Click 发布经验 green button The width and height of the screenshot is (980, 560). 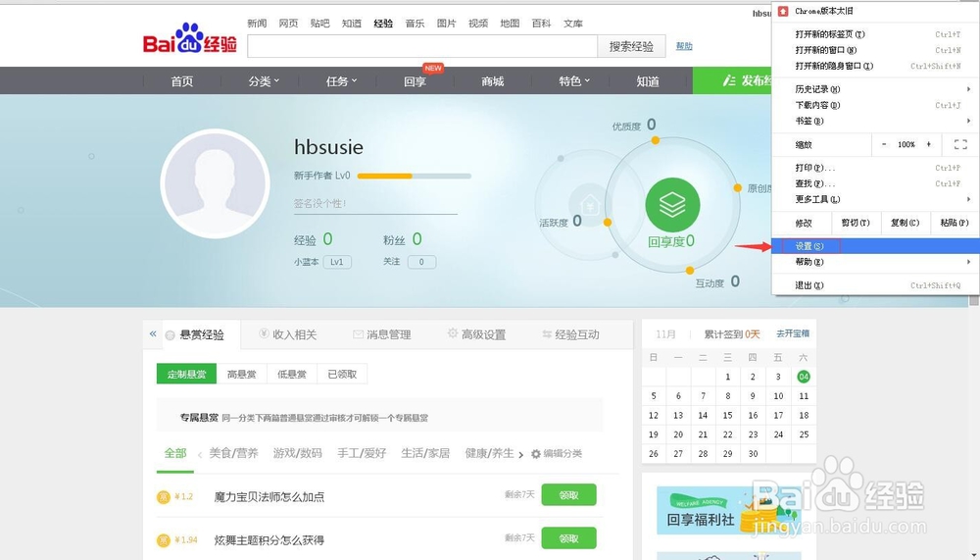click(x=732, y=80)
